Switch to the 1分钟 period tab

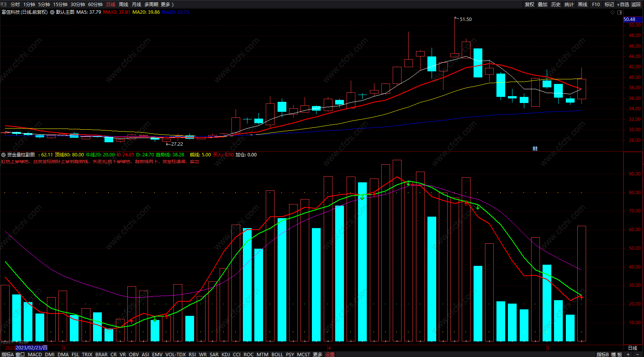tap(29, 4)
